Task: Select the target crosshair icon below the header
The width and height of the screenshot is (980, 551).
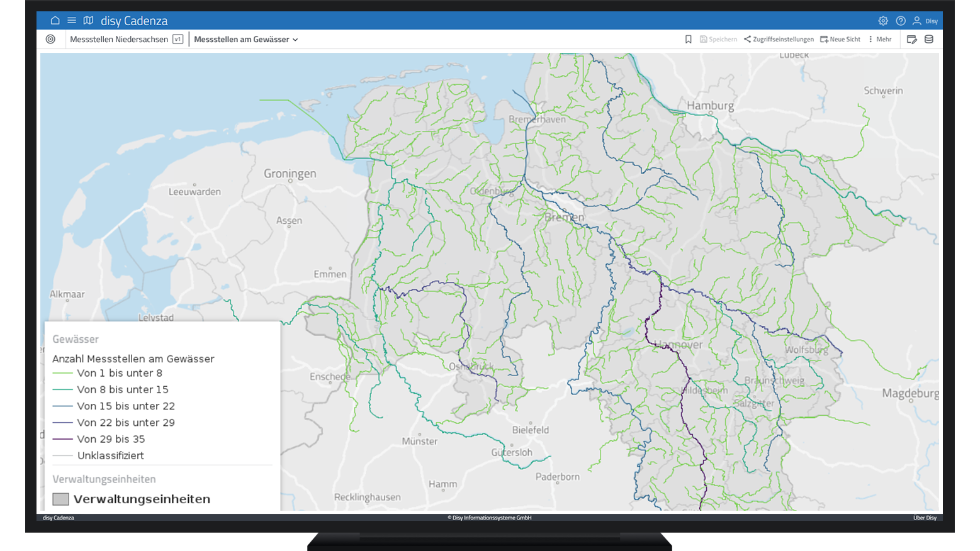Action: [x=50, y=38]
